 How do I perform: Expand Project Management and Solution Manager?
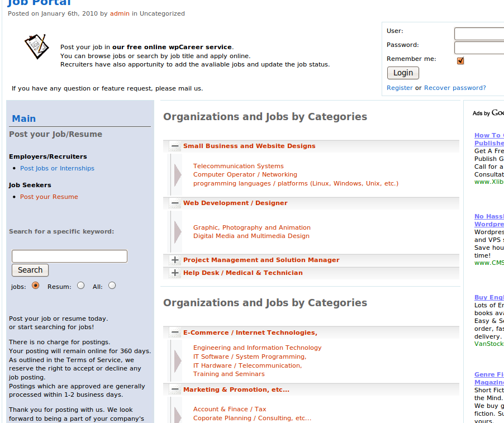click(x=175, y=260)
